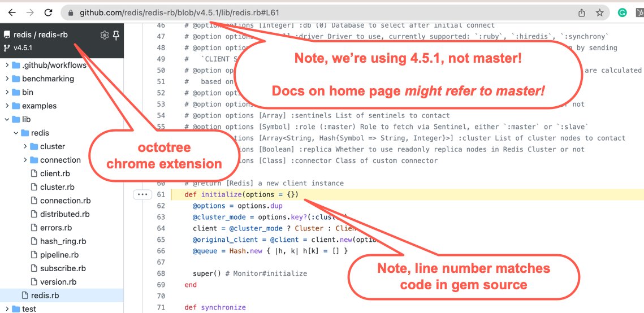Click the '# @return [Redis]' comment line
Image resolution: width=644 pixels, height=313 pixels.
tap(264, 183)
